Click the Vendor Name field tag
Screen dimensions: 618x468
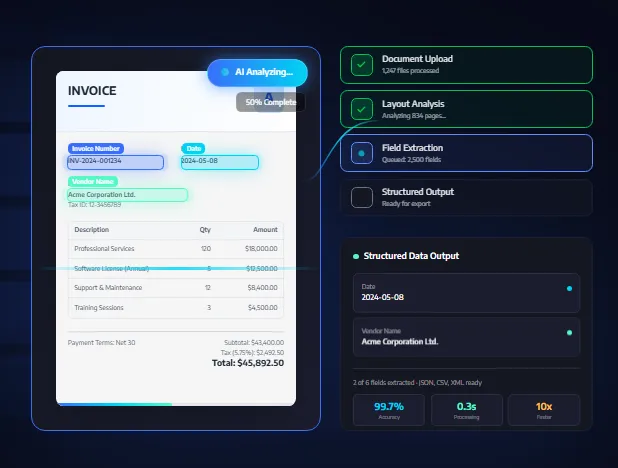tap(93, 181)
